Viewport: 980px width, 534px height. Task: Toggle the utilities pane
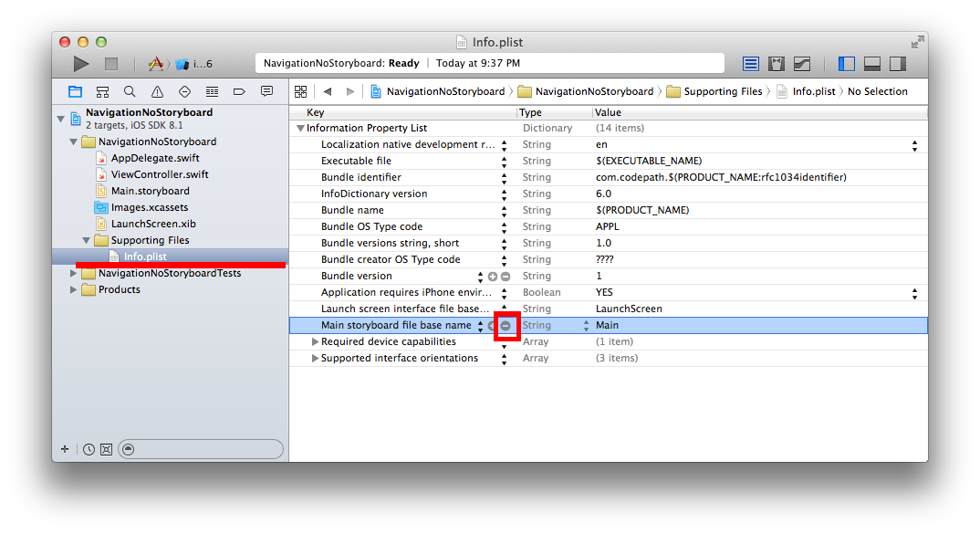point(898,64)
